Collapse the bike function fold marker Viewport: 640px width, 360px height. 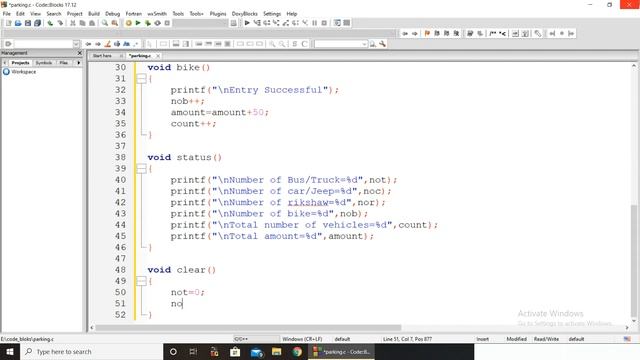[141, 78]
